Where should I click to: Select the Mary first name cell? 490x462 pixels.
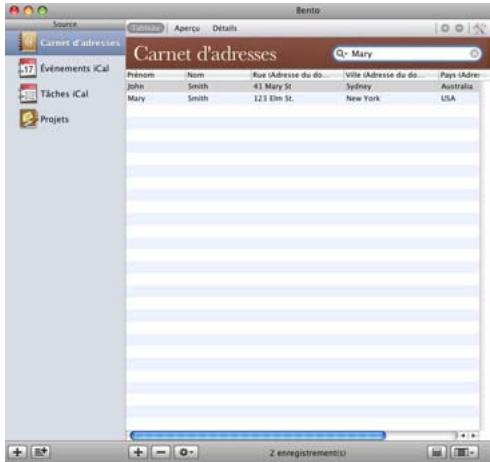tap(136, 98)
